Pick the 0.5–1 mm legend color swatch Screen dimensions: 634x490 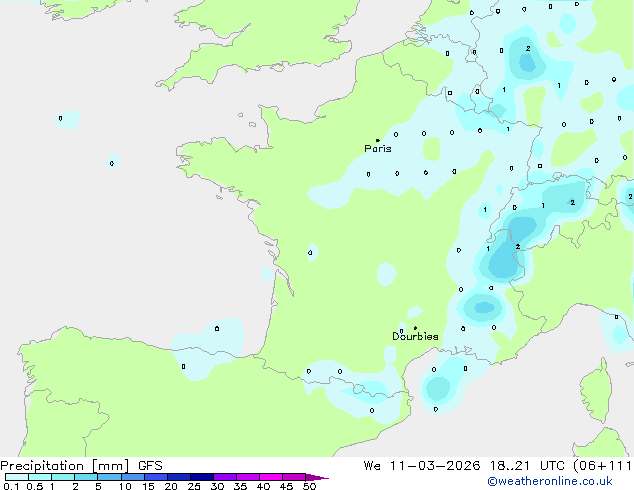click(x=40, y=477)
